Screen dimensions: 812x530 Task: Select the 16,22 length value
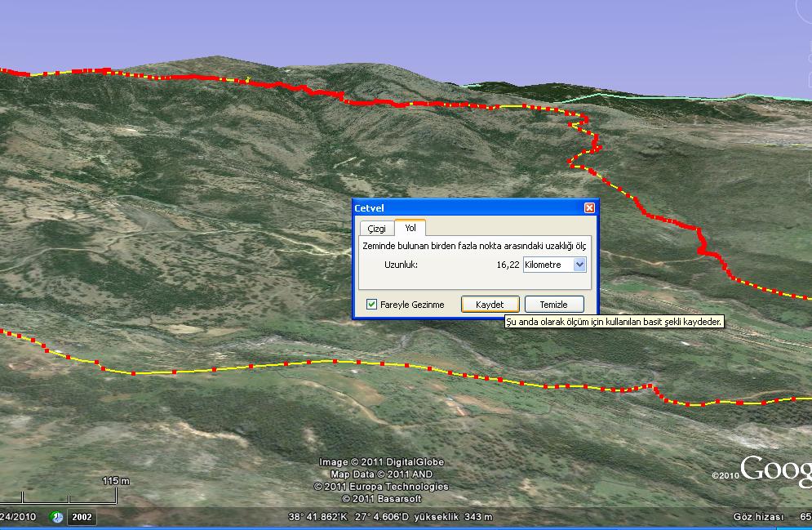pyautogui.click(x=508, y=265)
